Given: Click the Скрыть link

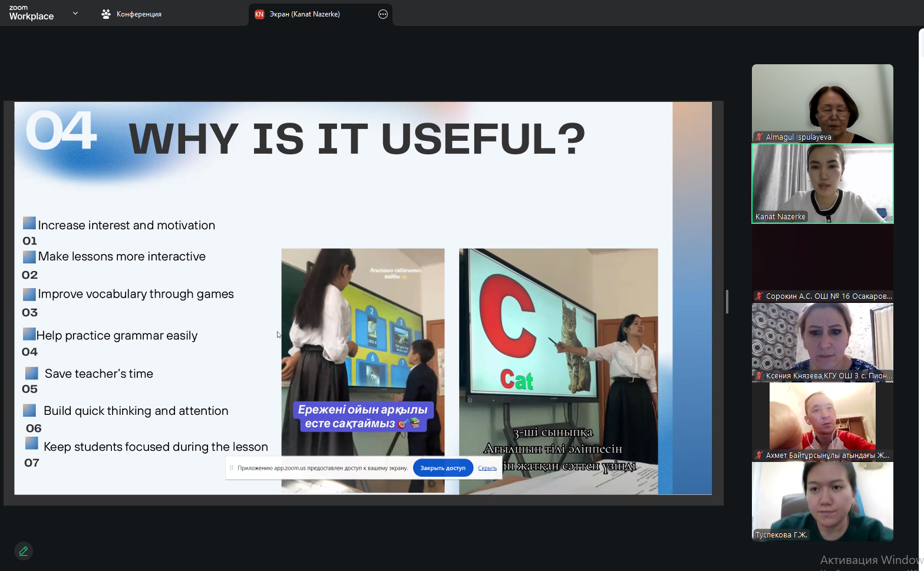Looking at the screenshot, I should [x=487, y=468].
